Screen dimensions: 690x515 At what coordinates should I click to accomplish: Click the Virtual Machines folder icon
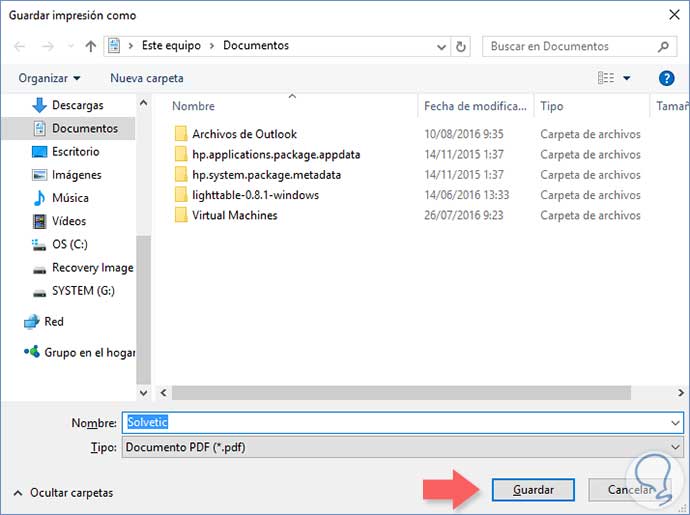coord(180,215)
